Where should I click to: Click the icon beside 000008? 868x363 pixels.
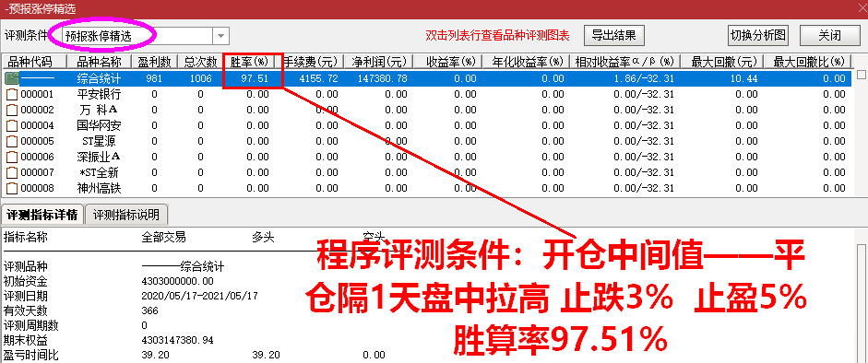(12, 188)
